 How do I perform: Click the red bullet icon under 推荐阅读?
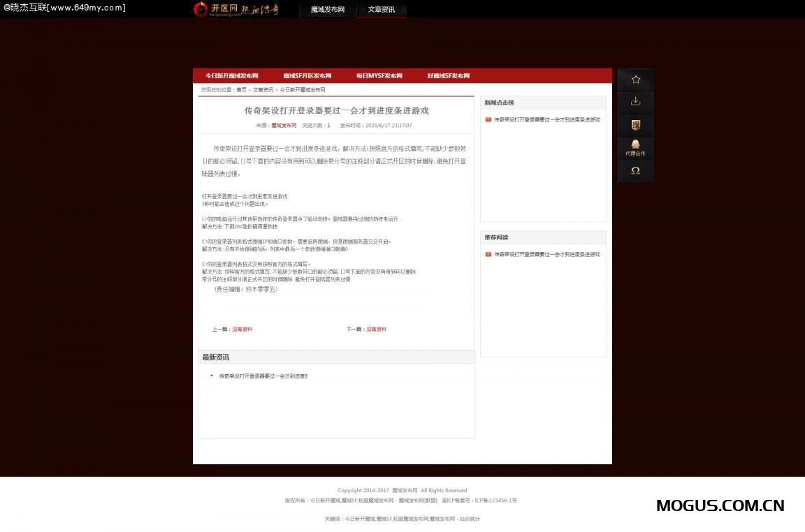[487, 254]
